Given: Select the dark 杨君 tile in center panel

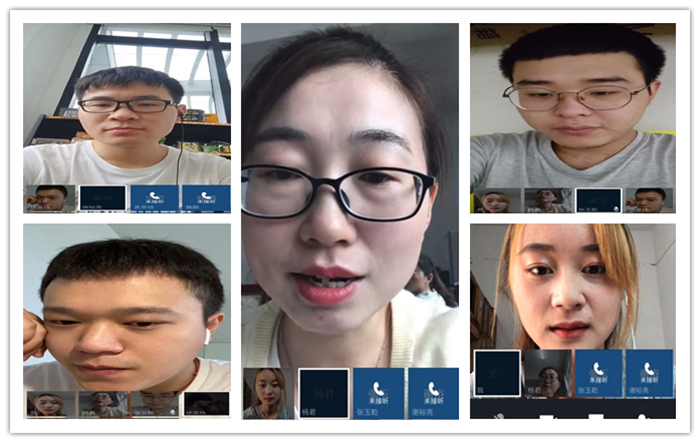Looking at the screenshot, I should (324, 392).
